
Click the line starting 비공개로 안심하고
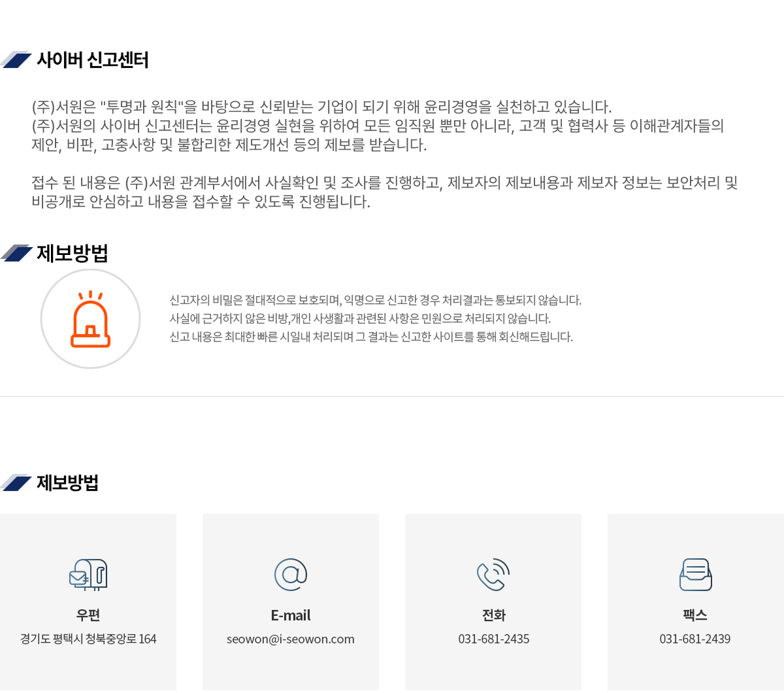[201, 202]
